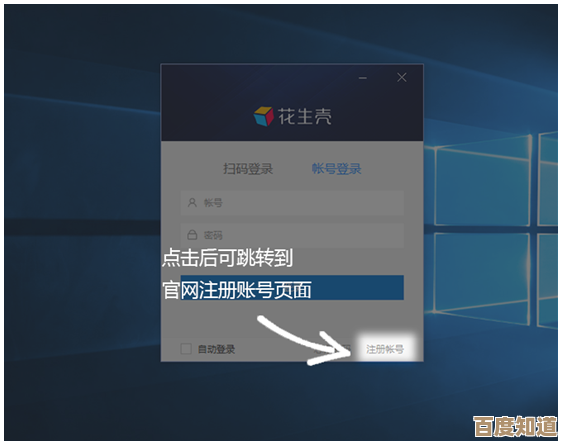Click the 官网注册账号页面 annotation text
The image size is (562, 445).
tap(237, 290)
